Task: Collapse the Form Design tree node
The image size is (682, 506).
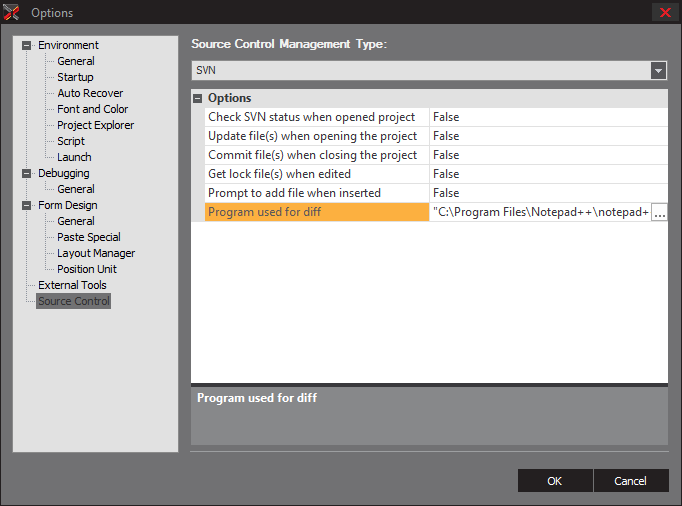Action: click(27, 205)
